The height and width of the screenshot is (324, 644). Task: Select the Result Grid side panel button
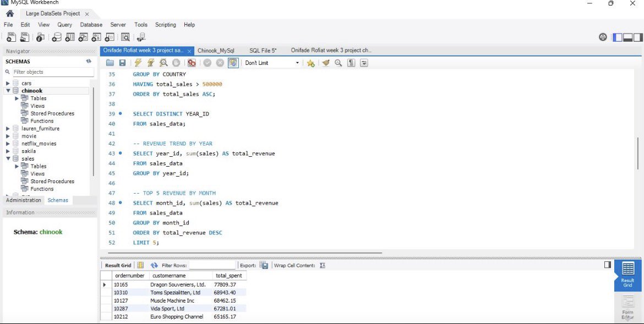pyautogui.click(x=627, y=276)
